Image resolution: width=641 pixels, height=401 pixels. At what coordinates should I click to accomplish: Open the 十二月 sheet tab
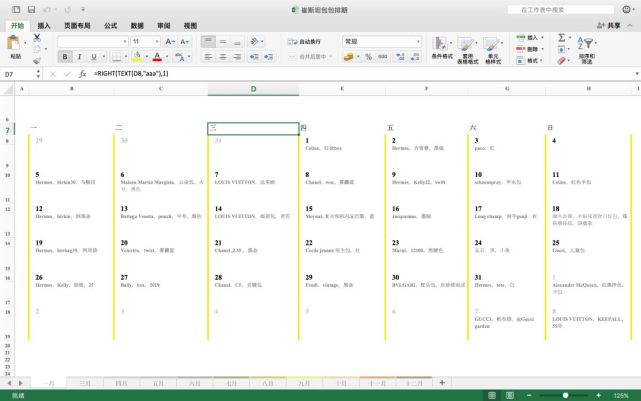(x=414, y=383)
